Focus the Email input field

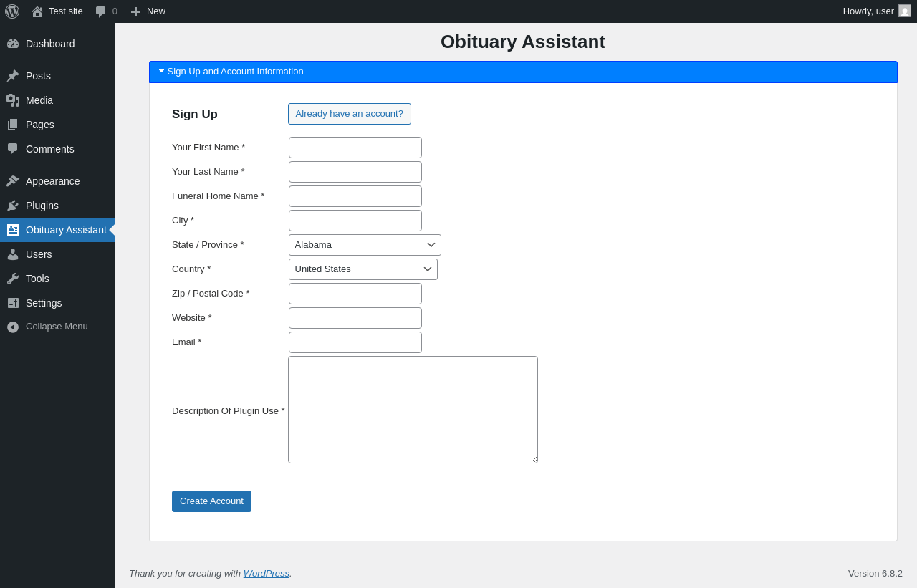pyautogui.click(x=355, y=342)
